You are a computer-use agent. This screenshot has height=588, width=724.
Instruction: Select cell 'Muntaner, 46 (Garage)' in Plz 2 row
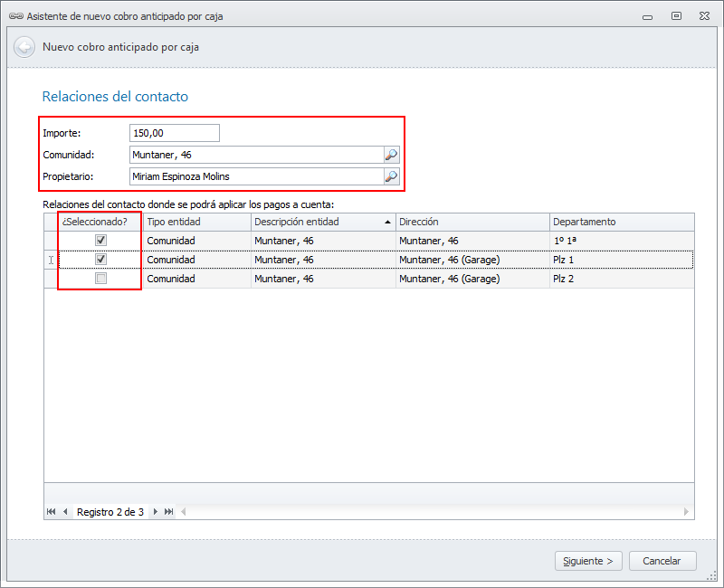(x=472, y=279)
